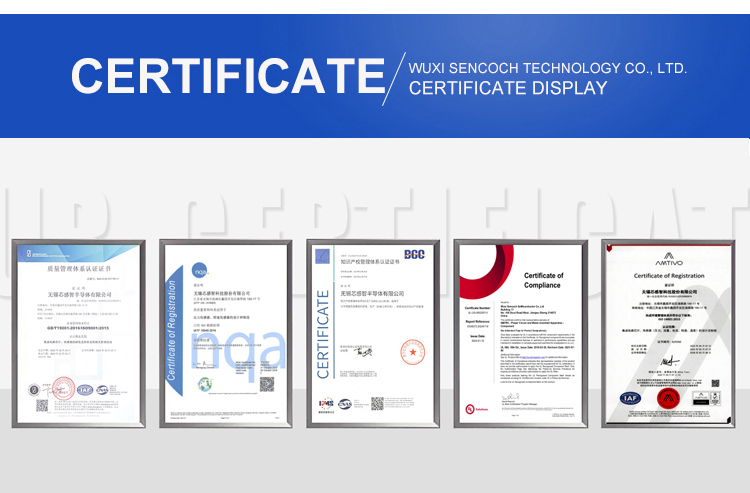Click the globe emblem on NQA certificate
This screenshot has width=750, height=493.
click(205, 384)
